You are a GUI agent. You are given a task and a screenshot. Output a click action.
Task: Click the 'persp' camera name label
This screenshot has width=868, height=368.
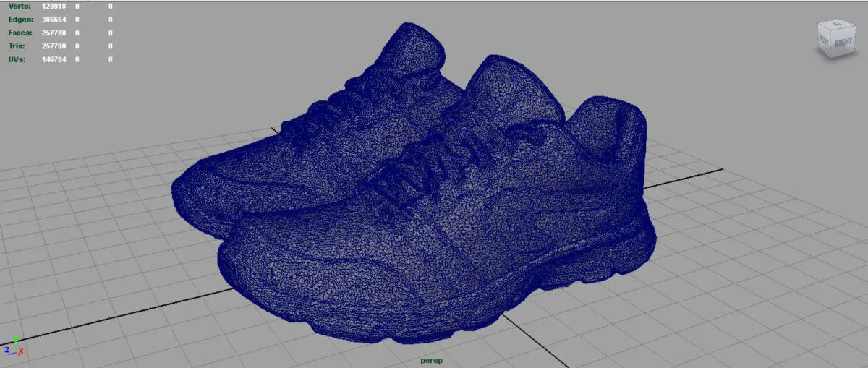tap(432, 359)
